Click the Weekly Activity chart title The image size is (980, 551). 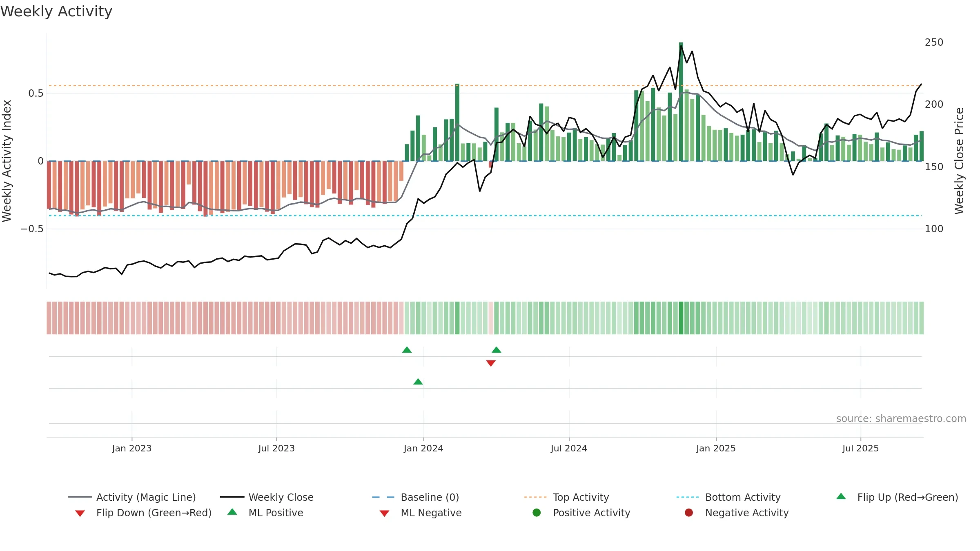[x=56, y=11]
